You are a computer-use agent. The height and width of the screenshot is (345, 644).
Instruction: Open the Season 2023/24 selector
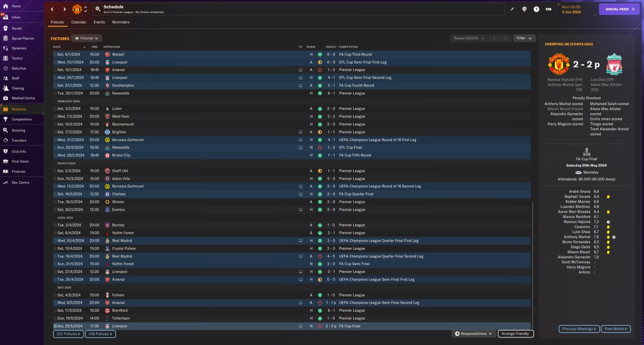[x=469, y=38]
